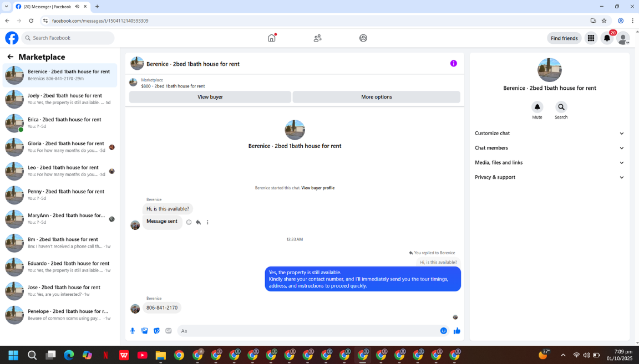React to Message sent with emoji icon
This screenshot has width=639, height=364.
tap(189, 222)
